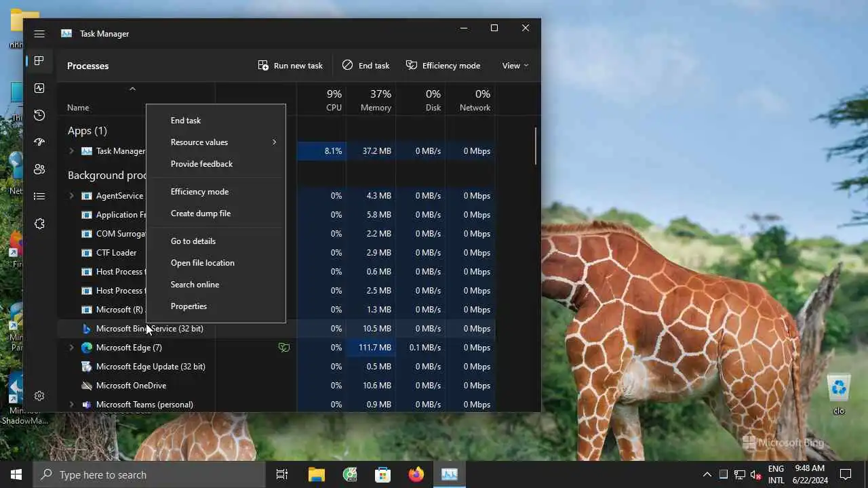The height and width of the screenshot is (488, 868).
Task: Click the 111.7 MB memory cell
Action: (x=371, y=348)
